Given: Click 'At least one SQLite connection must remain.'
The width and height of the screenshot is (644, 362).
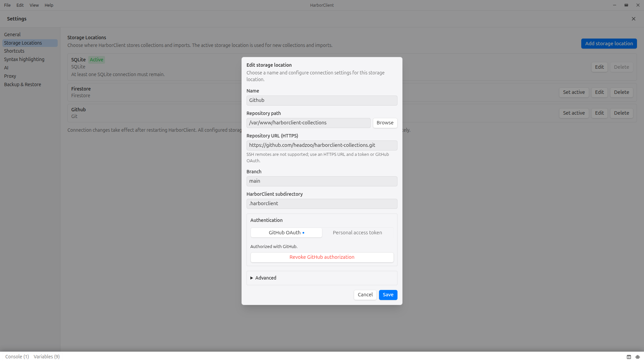Looking at the screenshot, I should 118,74.
